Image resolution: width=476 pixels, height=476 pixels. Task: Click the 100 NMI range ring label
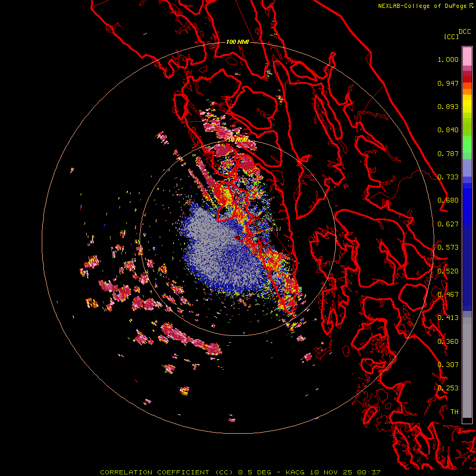237,42
